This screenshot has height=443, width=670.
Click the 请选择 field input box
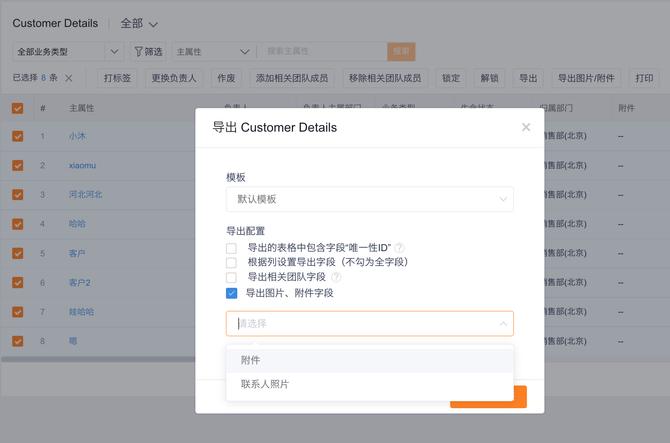pos(360,324)
